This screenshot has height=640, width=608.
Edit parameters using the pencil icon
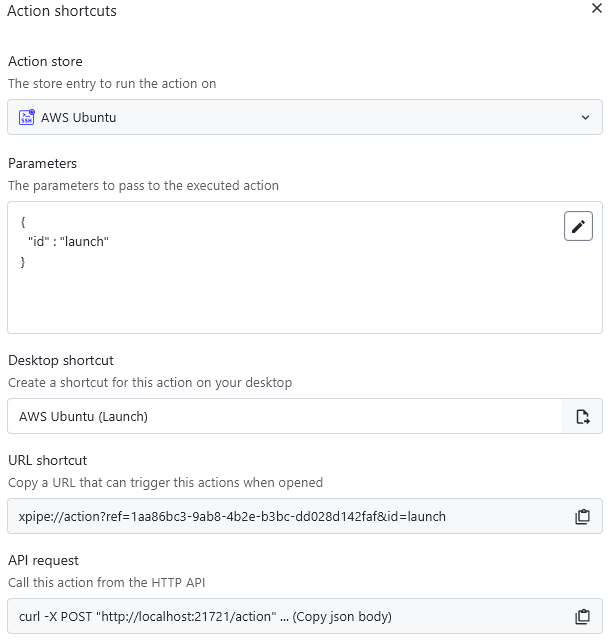click(578, 227)
